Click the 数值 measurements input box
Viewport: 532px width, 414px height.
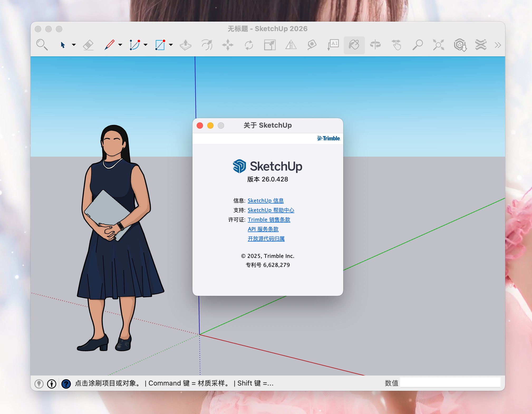450,383
